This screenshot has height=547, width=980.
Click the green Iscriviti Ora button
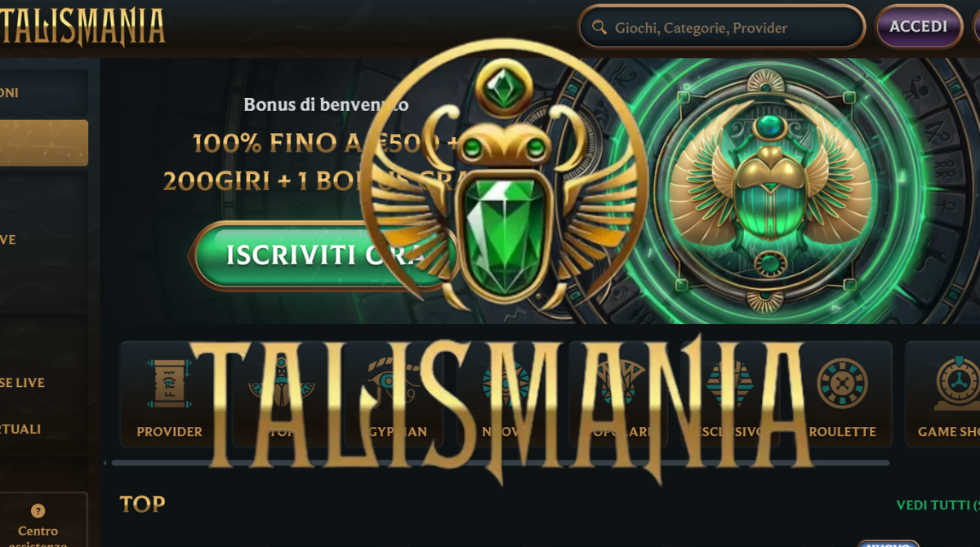(x=323, y=256)
